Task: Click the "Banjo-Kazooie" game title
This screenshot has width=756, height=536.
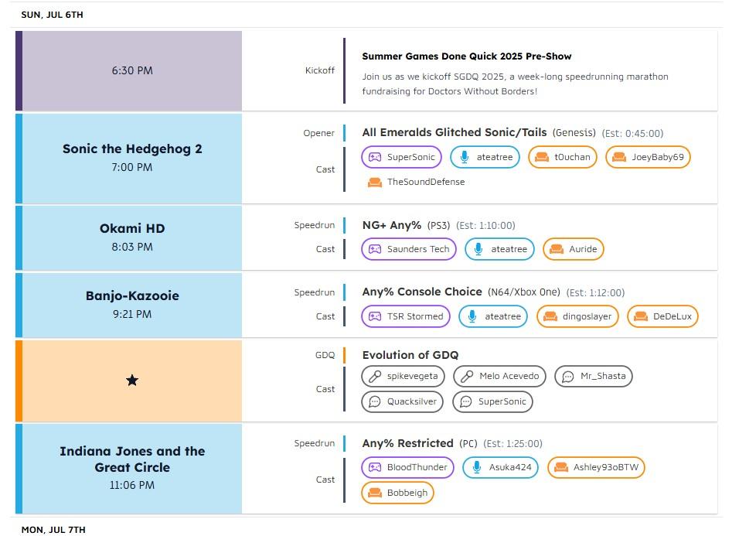Action: point(132,295)
